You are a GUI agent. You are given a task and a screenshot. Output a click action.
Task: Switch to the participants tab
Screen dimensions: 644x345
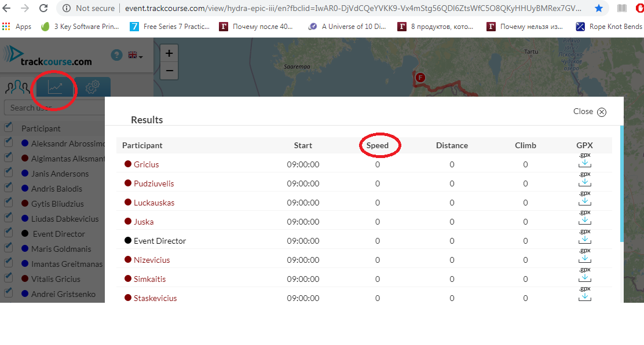click(17, 87)
